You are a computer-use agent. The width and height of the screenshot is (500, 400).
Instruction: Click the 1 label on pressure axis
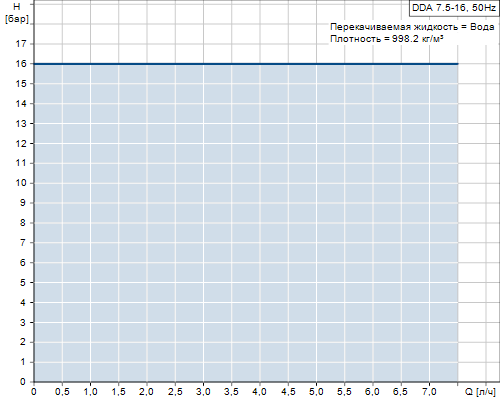tap(23, 362)
